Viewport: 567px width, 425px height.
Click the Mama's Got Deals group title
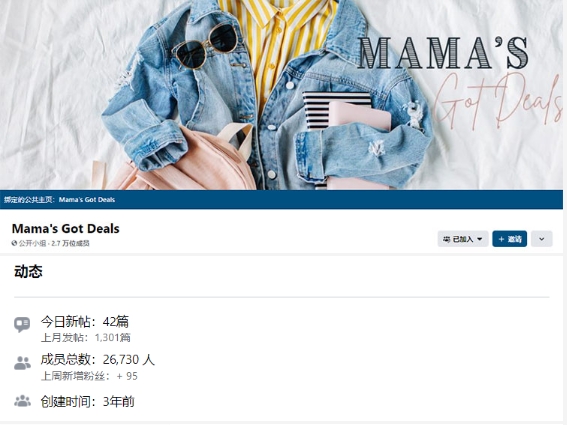(65, 229)
